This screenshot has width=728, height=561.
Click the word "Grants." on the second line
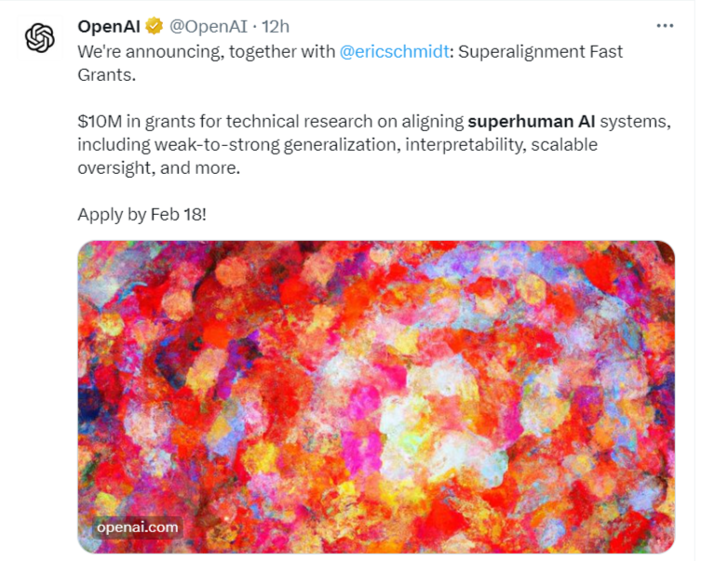106,74
